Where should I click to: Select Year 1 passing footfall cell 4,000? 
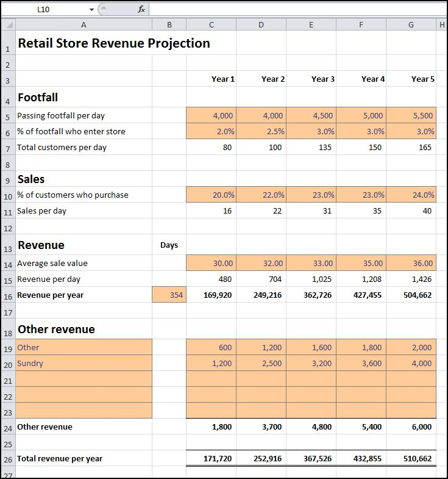[x=211, y=115]
